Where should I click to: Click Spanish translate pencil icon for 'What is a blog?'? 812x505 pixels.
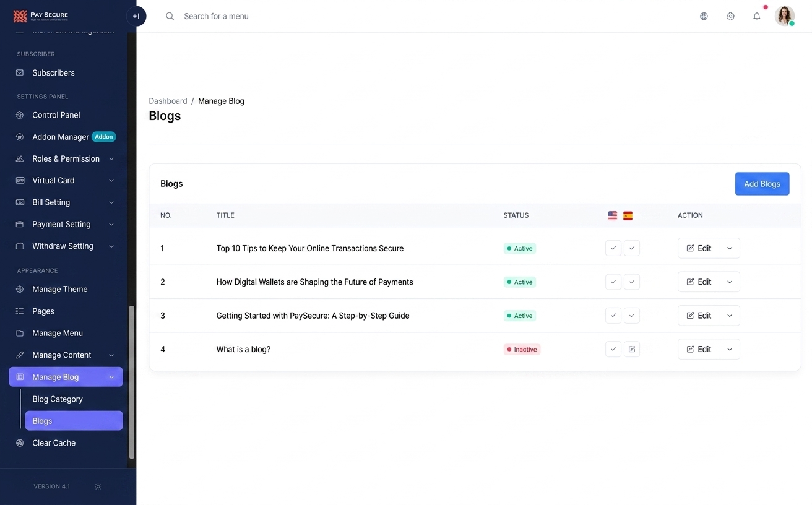[632, 349]
